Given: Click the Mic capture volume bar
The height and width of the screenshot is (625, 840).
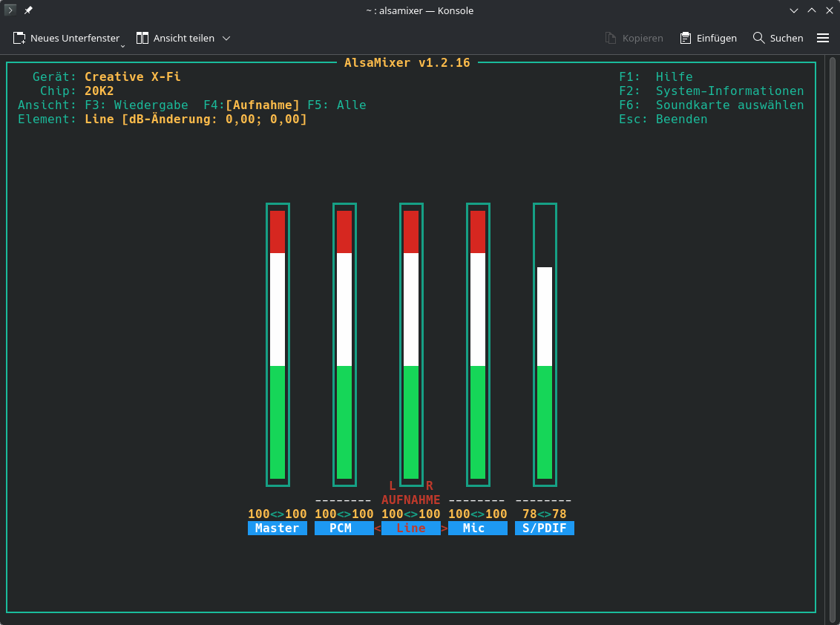Looking at the screenshot, I should [478, 344].
